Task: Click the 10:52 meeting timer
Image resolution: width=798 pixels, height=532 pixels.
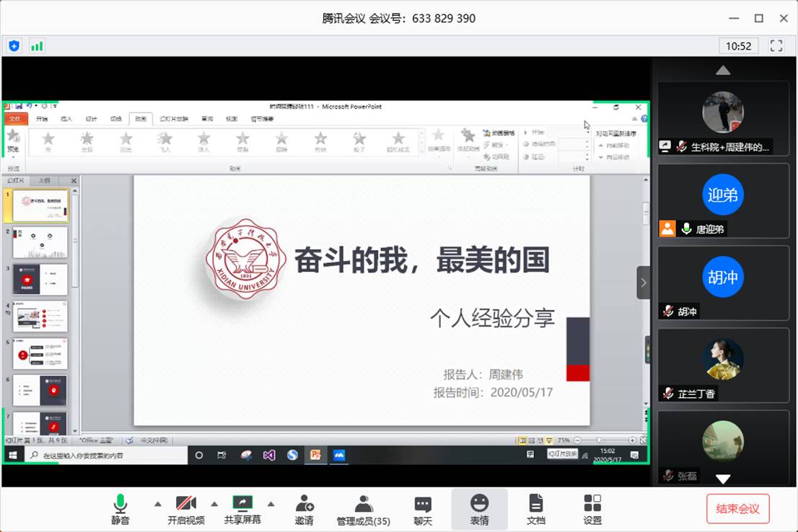Action: pos(738,46)
